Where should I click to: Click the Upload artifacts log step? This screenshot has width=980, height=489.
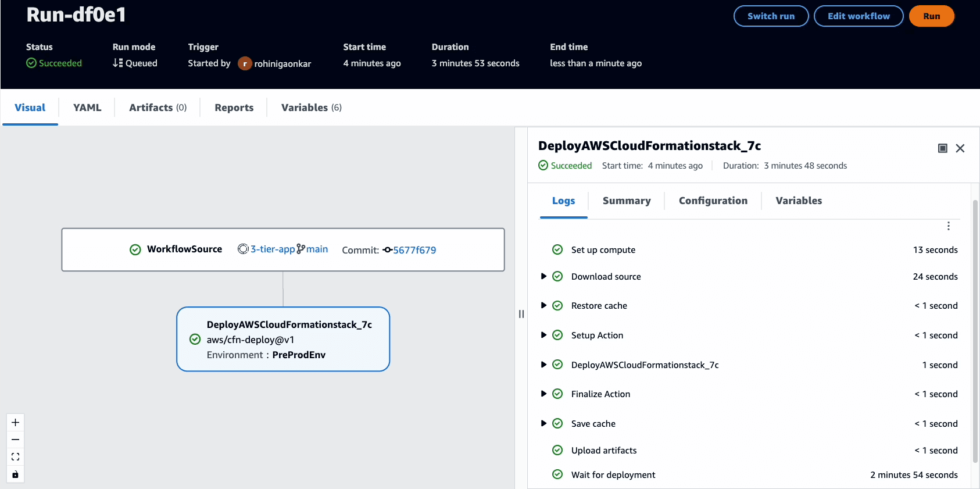(754, 450)
